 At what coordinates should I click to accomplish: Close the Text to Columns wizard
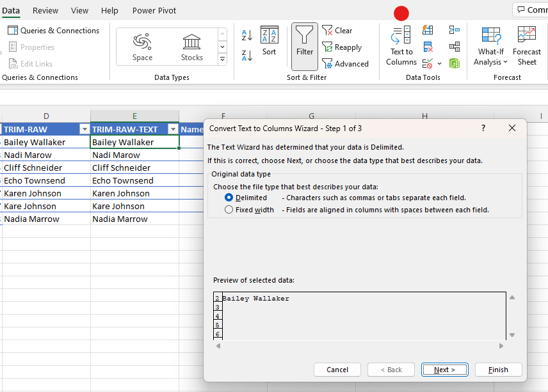[512, 128]
